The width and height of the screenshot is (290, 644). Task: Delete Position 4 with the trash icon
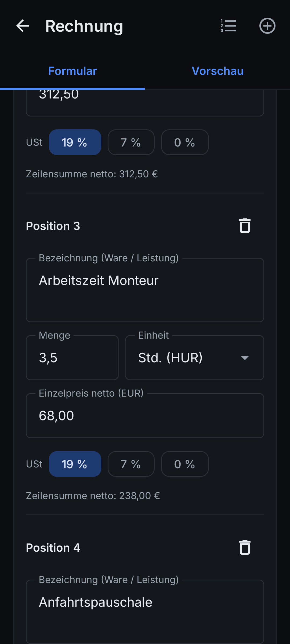pyautogui.click(x=245, y=548)
